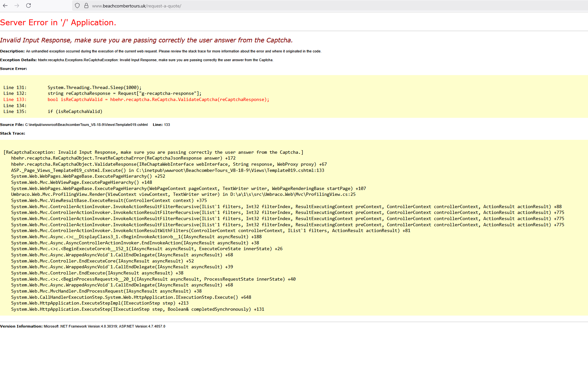Click the Umbraco.Web.Mvc.ProfilingView.Render stack line
The width and height of the screenshot is (588, 368).
coord(183,195)
